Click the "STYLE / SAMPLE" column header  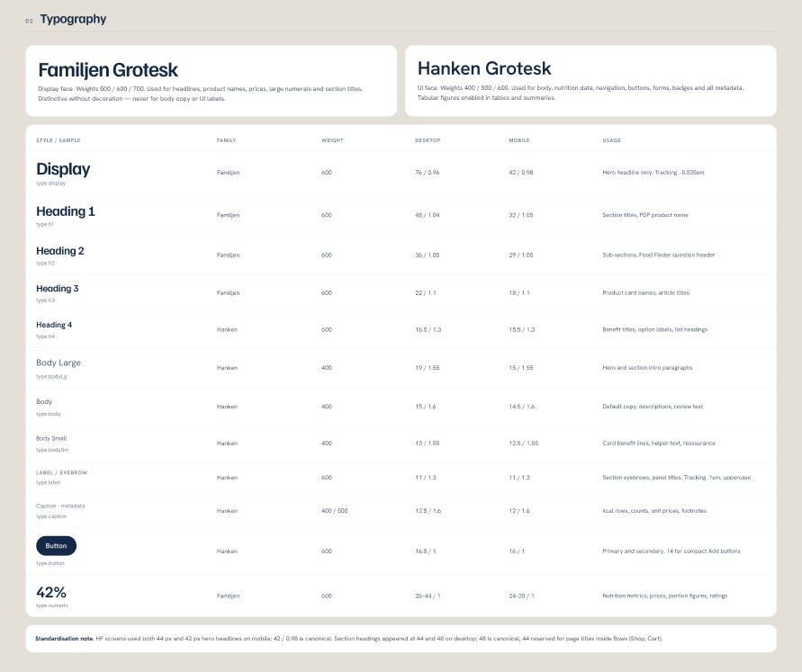click(59, 140)
